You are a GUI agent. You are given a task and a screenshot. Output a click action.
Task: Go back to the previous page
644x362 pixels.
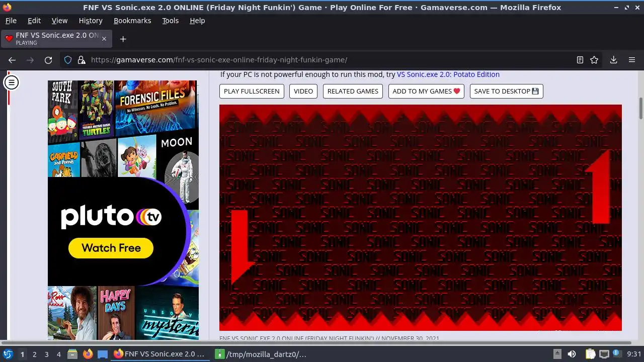point(12,60)
